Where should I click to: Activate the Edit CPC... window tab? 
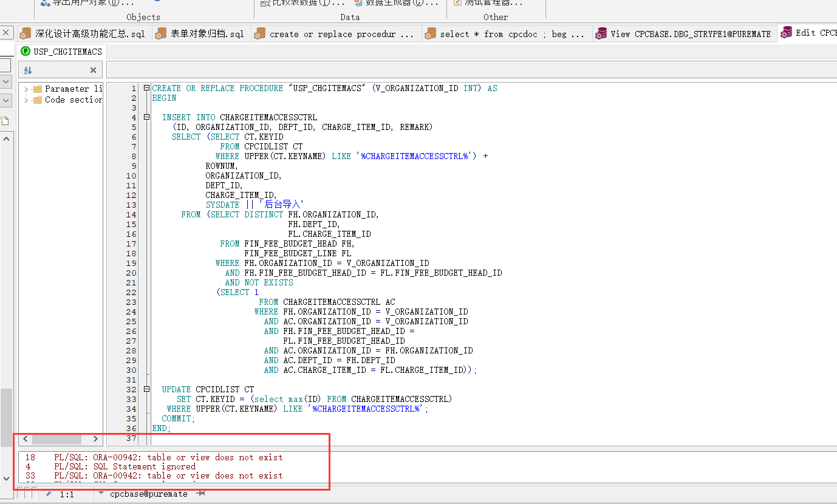point(808,33)
